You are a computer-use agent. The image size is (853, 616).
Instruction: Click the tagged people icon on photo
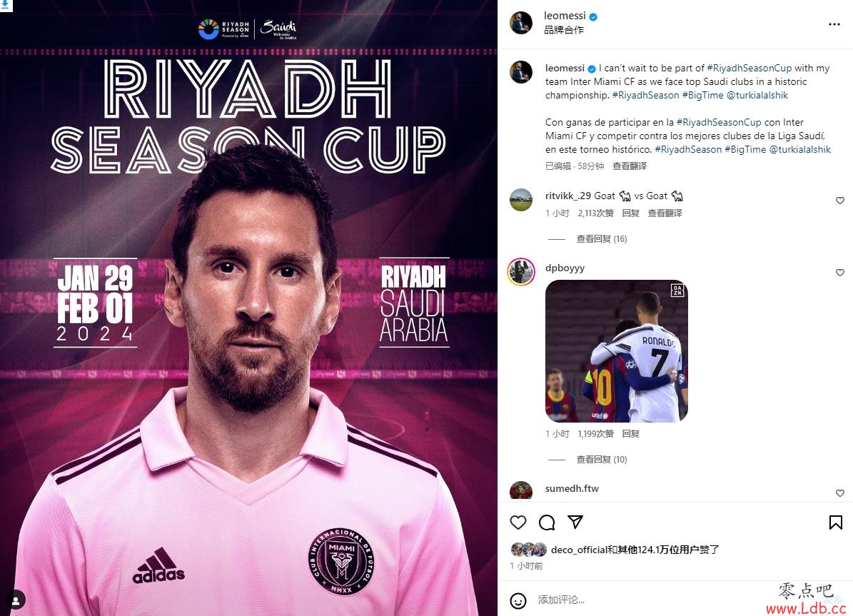tap(16, 600)
